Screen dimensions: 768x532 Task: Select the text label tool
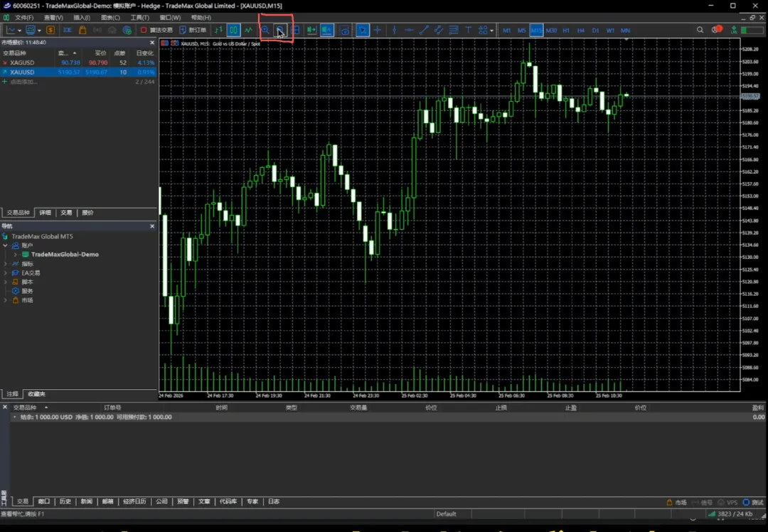[x=469, y=31]
